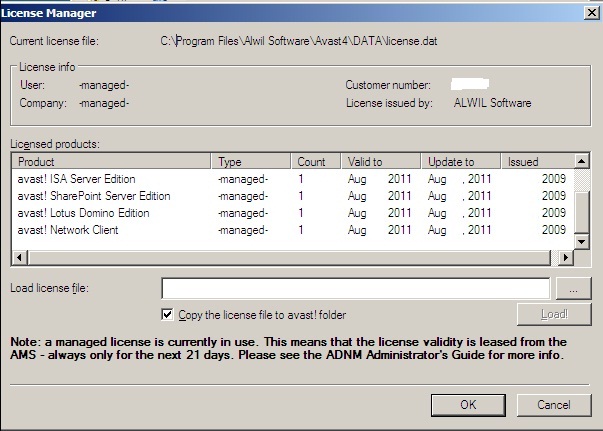Click the -managed- value next to Company
Viewport: 603px width, 431px height.
104,103
